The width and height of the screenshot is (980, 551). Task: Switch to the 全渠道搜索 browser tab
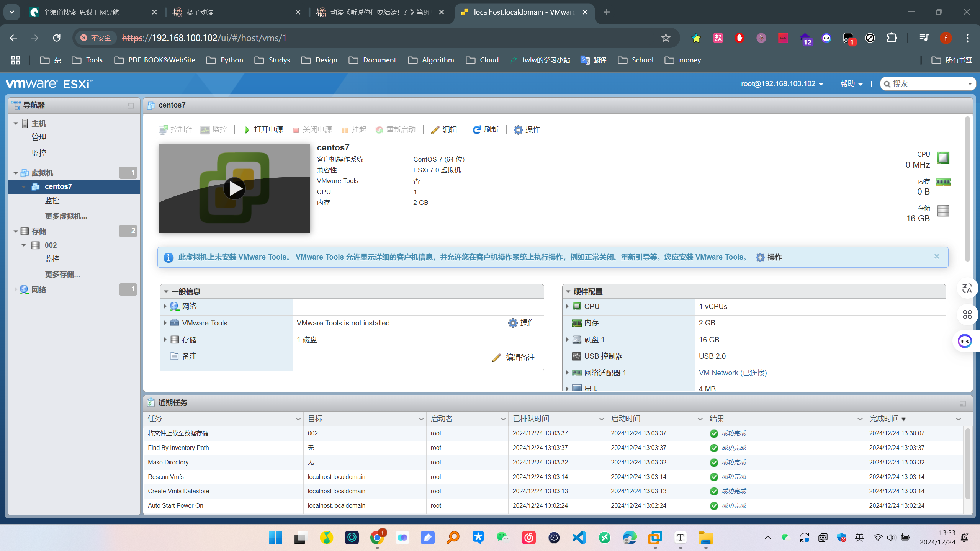[93, 12]
